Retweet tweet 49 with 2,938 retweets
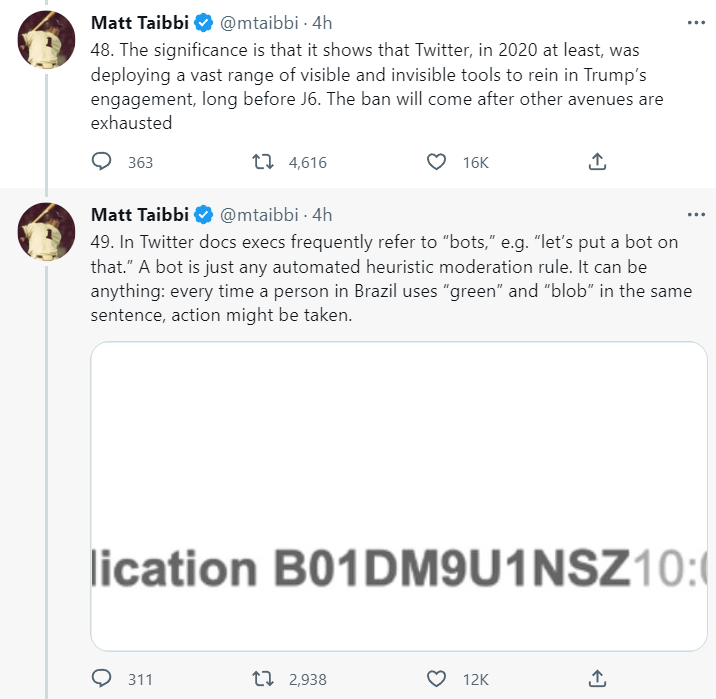The height and width of the screenshot is (699, 716). click(x=261, y=679)
